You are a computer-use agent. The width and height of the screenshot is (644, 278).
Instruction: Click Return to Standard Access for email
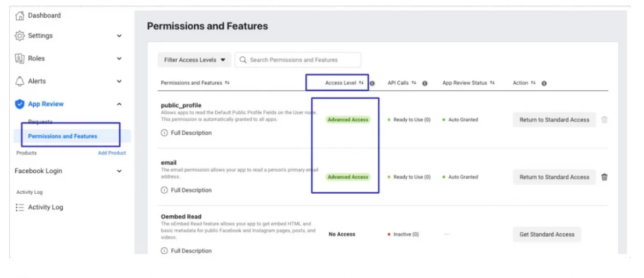coord(554,177)
